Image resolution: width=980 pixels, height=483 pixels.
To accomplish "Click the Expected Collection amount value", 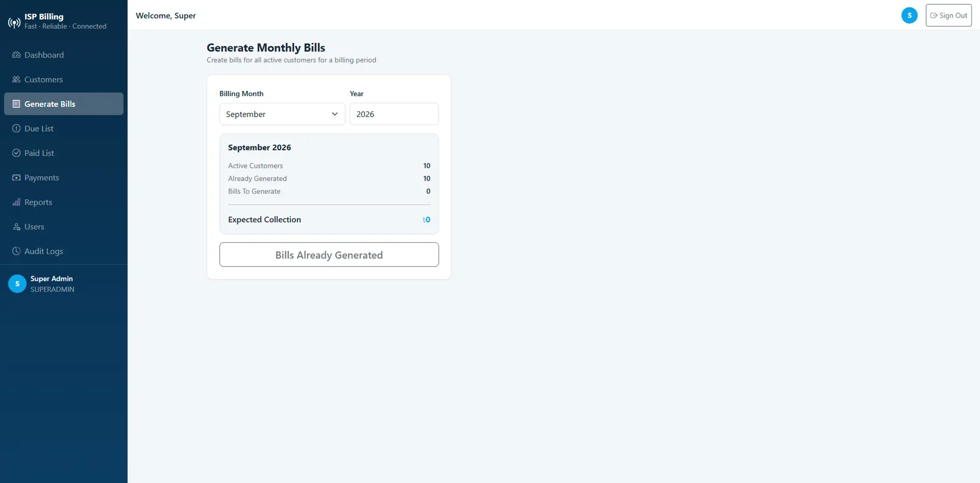I will (x=426, y=220).
